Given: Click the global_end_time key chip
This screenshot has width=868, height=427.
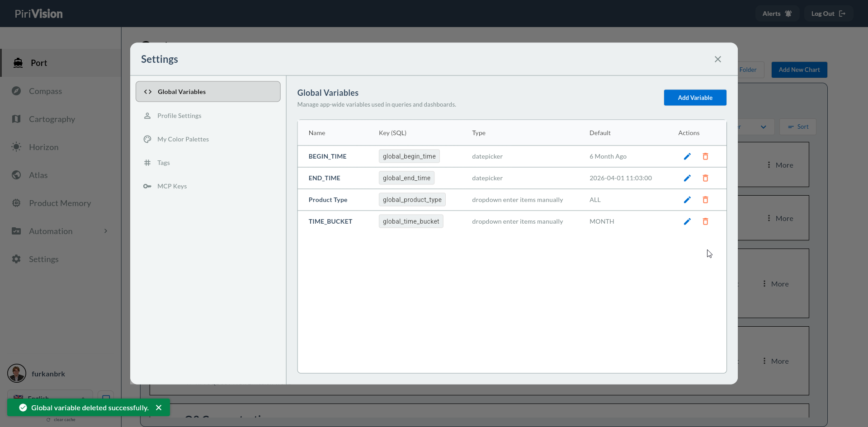Looking at the screenshot, I should [406, 178].
